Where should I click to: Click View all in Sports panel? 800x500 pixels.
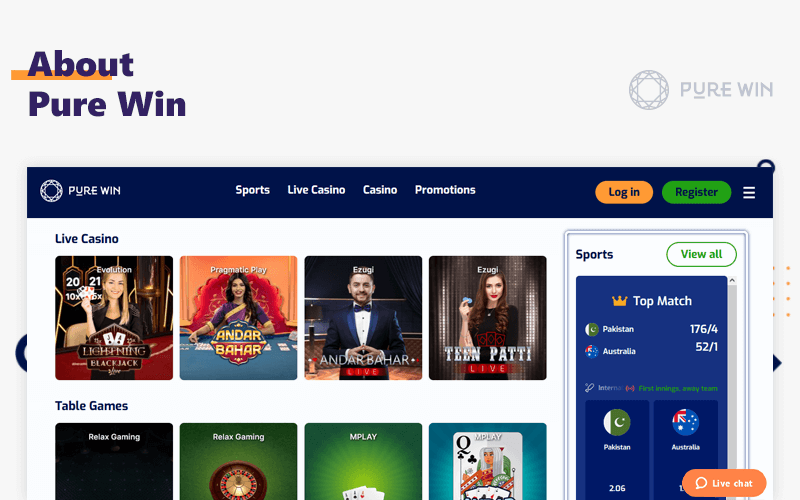pyautogui.click(x=702, y=254)
